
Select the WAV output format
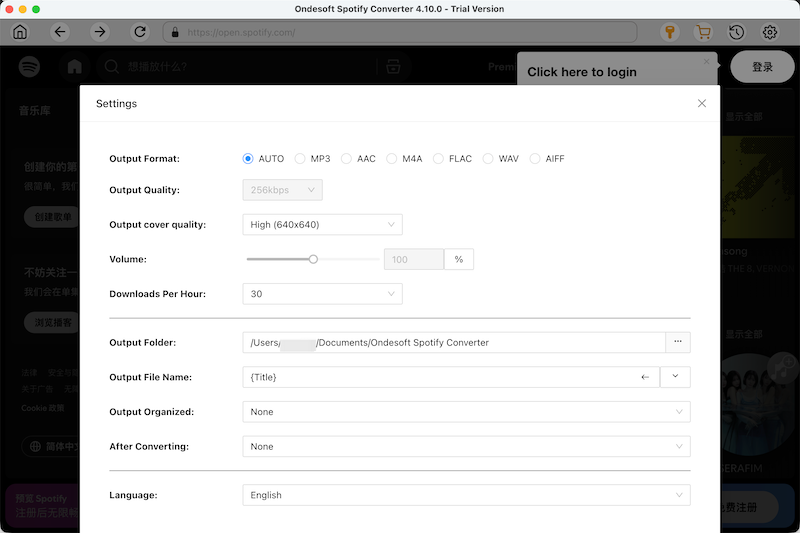[488, 159]
